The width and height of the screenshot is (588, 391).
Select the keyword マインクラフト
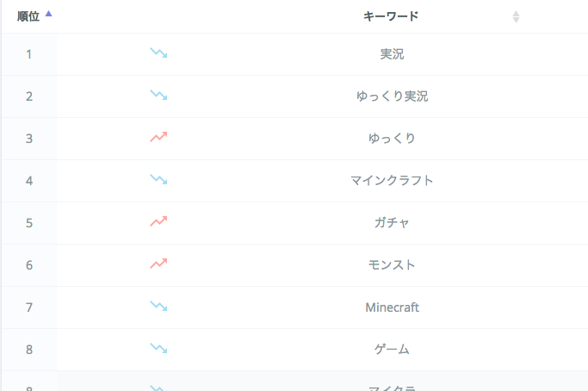(392, 180)
